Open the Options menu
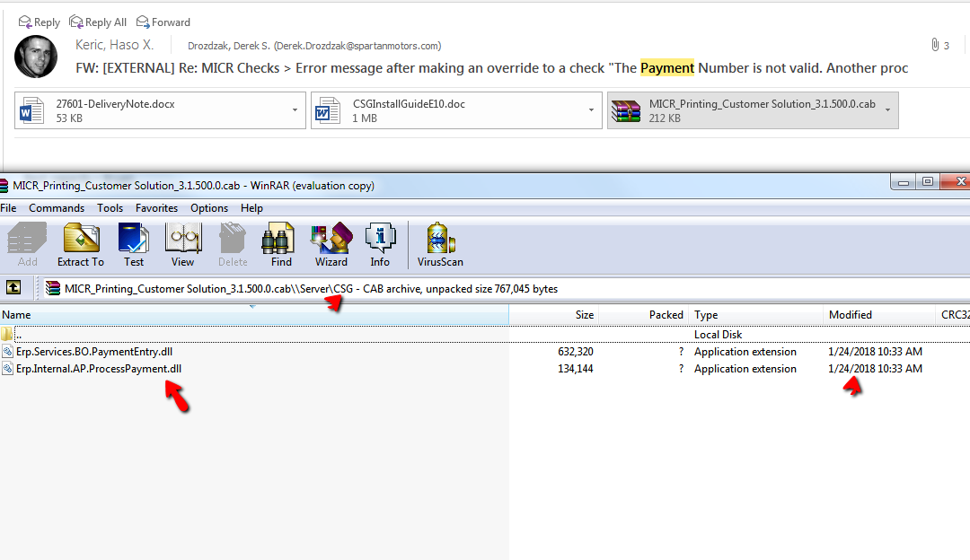 click(x=209, y=208)
